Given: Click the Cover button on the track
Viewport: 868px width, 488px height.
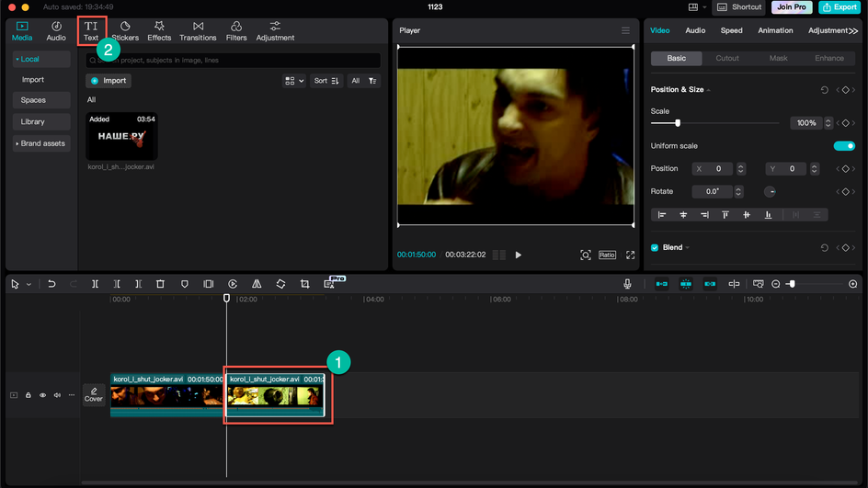Looking at the screenshot, I should point(94,394).
